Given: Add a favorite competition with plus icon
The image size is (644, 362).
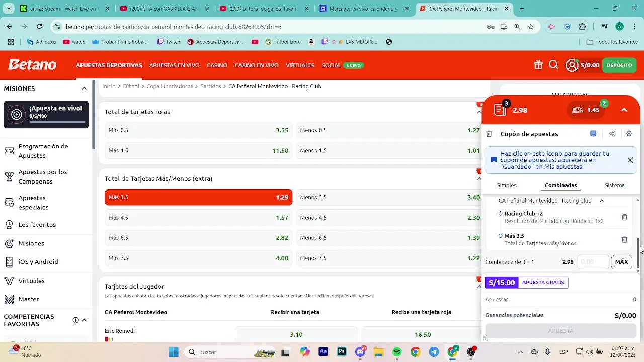Looking at the screenshot, I should 76,320.
